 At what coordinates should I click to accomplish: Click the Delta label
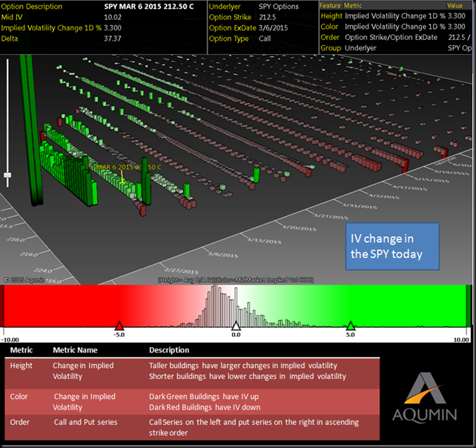tap(10, 39)
